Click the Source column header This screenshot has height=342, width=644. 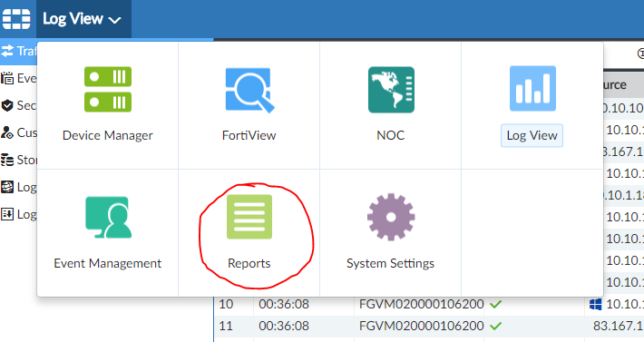click(x=623, y=85)
